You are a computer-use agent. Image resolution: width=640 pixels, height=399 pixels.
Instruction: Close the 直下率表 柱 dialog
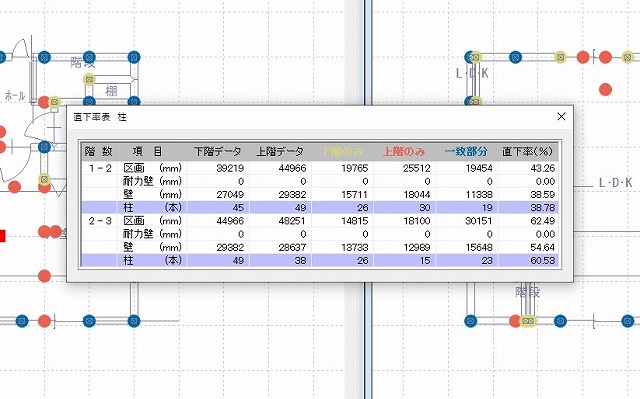tap(561, 117)
